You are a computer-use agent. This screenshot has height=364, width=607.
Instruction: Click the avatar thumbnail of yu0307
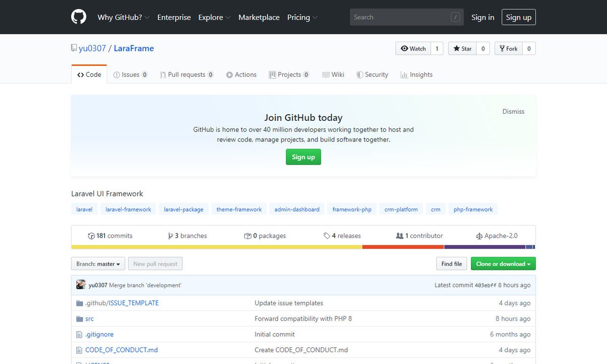81,285
